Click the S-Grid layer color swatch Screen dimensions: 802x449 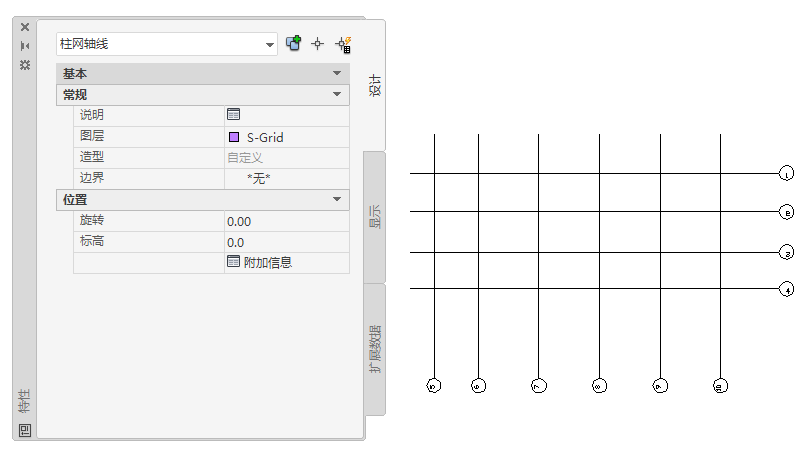pos(234,137)
